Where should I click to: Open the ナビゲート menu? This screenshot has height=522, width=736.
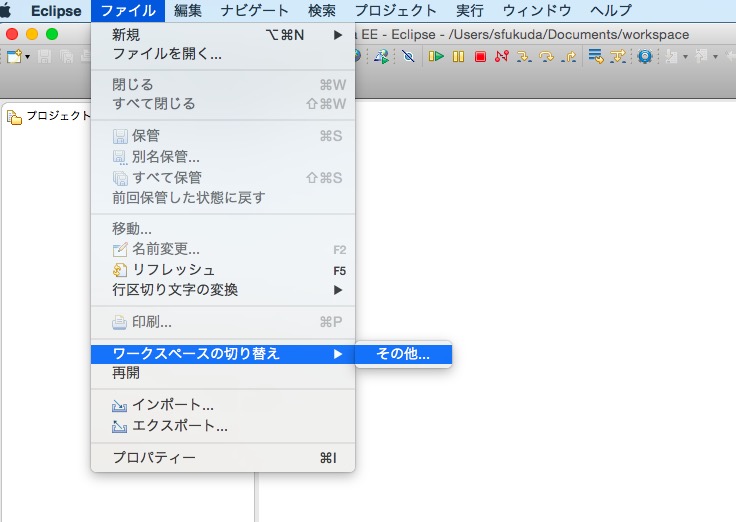pos(254,10)
